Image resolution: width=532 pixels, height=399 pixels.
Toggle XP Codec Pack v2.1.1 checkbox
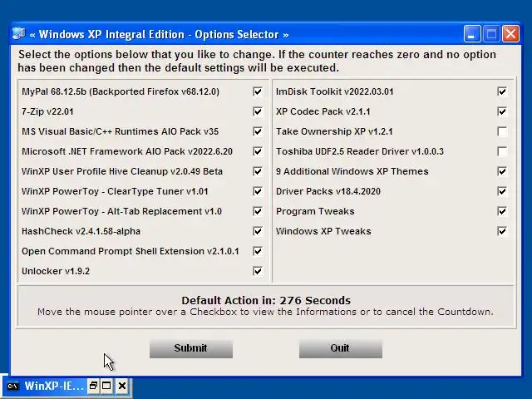click(x=502, y=111)
